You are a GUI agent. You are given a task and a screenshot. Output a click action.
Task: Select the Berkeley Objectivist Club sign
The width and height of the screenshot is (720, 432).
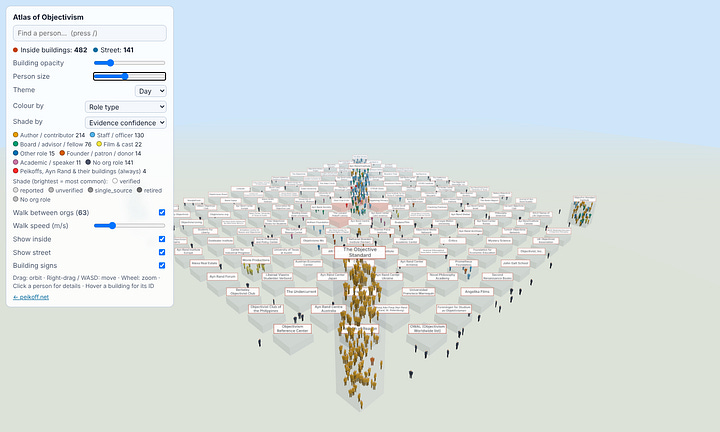click(242, 292)
